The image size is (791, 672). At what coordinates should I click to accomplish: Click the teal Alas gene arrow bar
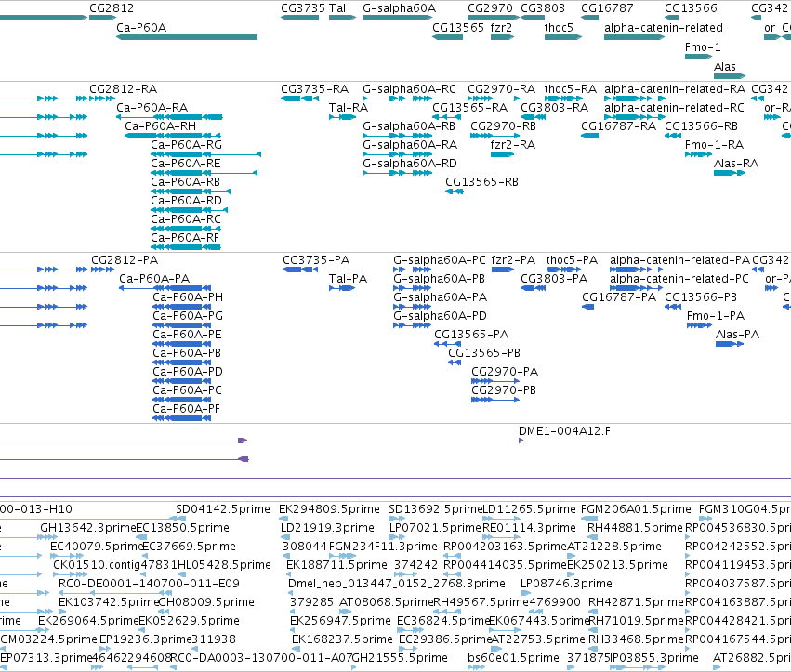pyautogui.click(x=730, y=76)
